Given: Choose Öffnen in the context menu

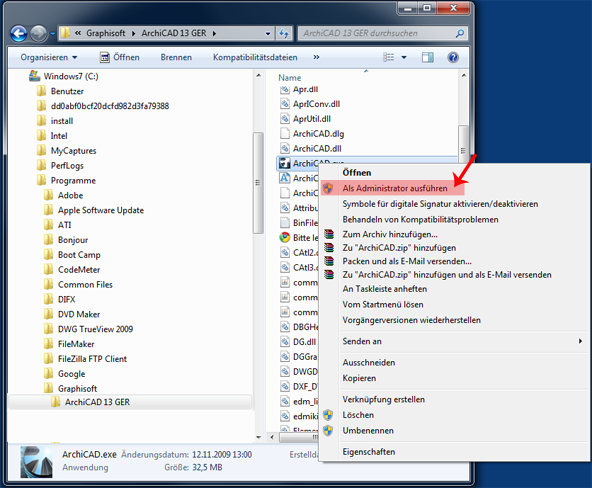Looking at the screenshot, I should 356,172.
